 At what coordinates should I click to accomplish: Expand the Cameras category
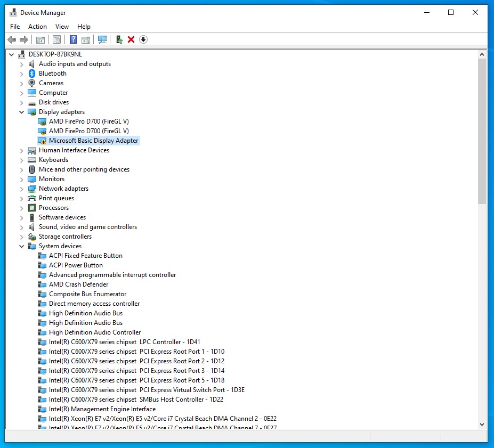click(21, 84)
